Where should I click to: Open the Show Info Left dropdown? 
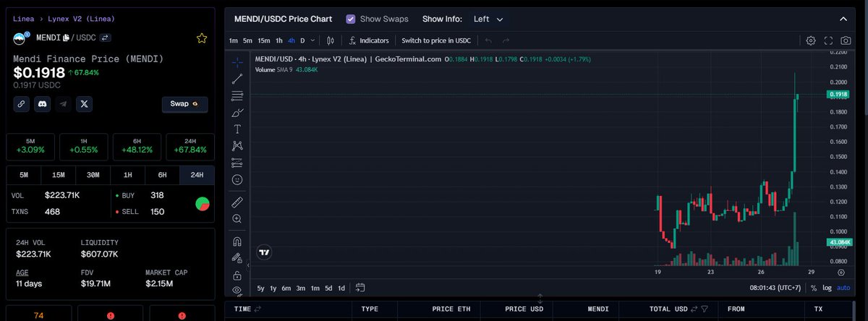tap(488, 19)
